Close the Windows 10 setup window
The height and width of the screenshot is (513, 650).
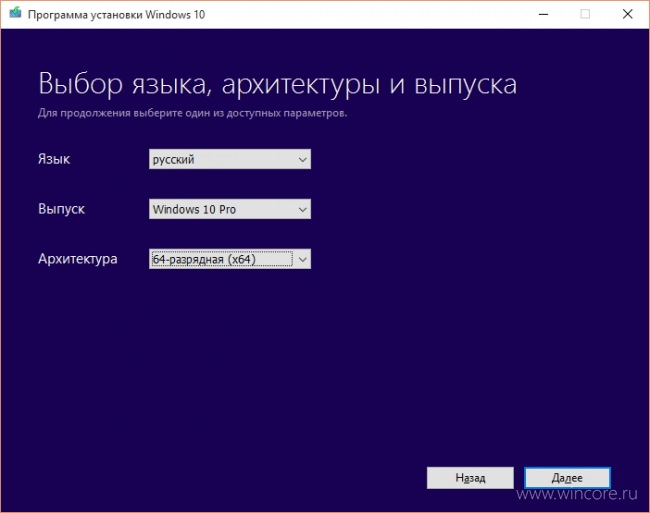click(x=628, y=14)
